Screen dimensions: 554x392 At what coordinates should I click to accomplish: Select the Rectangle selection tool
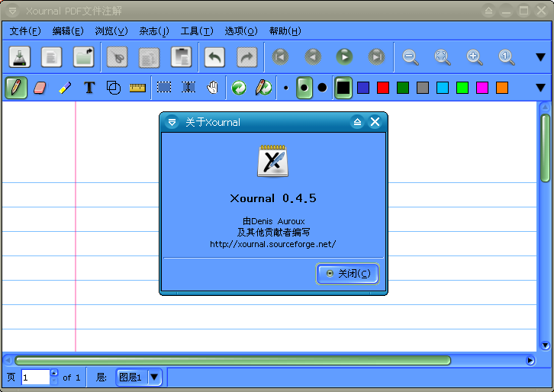pos(164,87)
